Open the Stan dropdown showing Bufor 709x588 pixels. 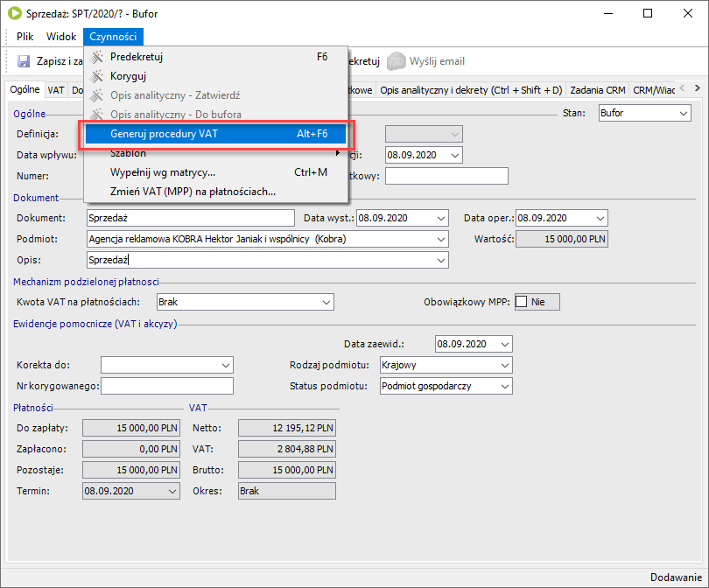(x=684, y=113)
